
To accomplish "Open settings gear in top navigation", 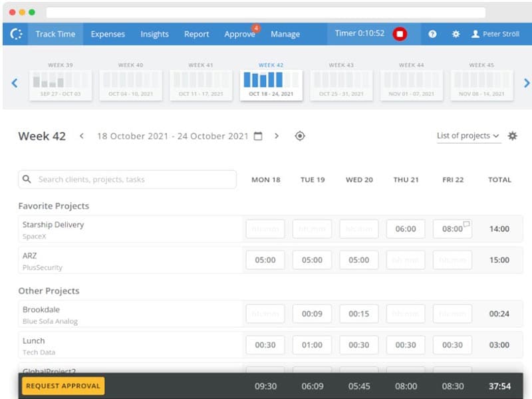I will [456, 34].
